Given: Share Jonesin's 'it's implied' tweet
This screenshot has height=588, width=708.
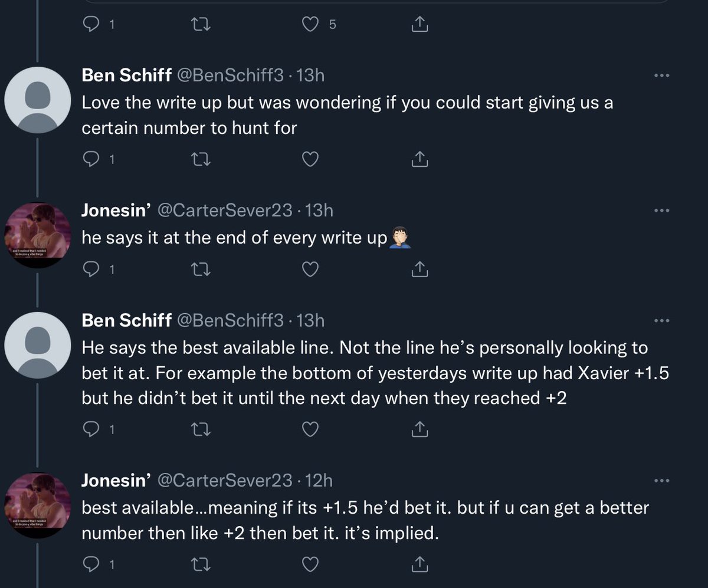Looking at the screenshot, I should point(418,565).
